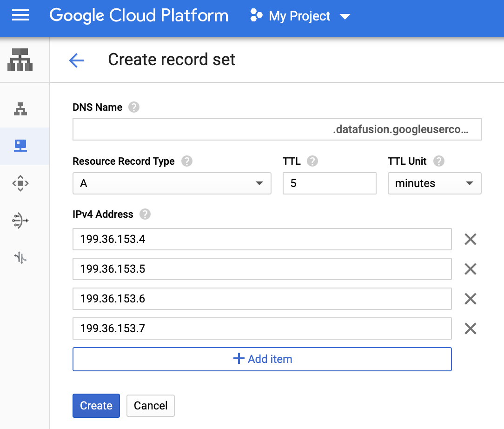The width and height of the screenshot is (504, 429).
Task: Show help for DNS Name field
Action: (x=134, y=107)
